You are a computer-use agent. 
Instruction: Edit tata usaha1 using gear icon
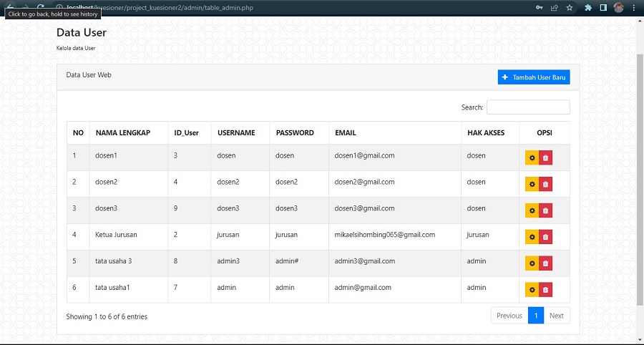pos(532,290)
